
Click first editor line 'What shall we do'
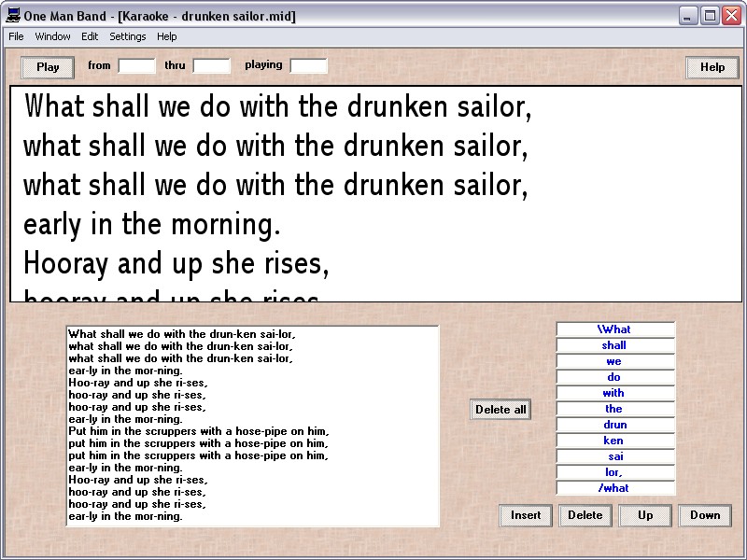tap(181, 334)
